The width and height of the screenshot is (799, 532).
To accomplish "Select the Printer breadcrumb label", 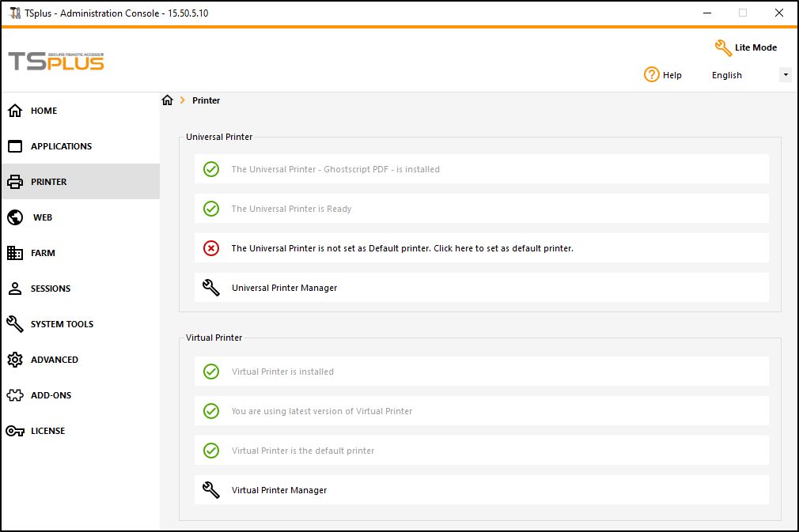I will pos(206,100).
